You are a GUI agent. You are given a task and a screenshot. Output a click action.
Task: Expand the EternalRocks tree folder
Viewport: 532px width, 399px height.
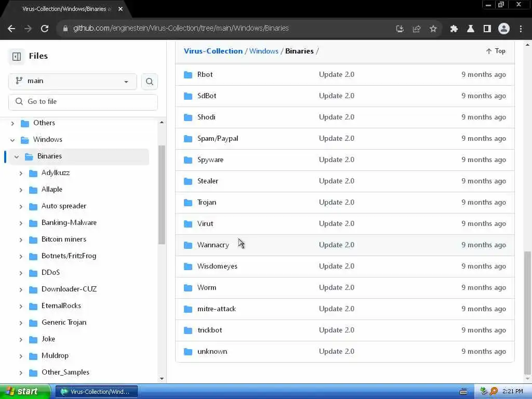pyautogui.click(x=21, y=306)
